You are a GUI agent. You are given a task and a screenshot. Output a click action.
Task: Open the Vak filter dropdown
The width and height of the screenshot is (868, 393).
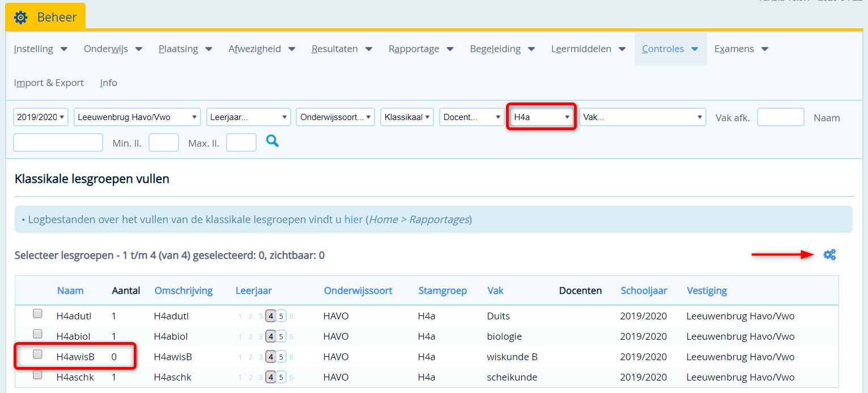[643, 117]
